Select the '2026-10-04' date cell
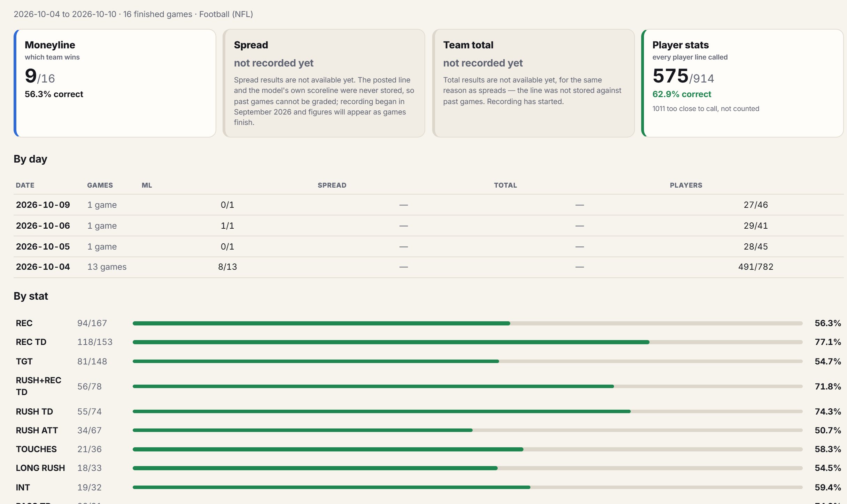Viewport: 847px width, 504px height. [x=43, y=267]
